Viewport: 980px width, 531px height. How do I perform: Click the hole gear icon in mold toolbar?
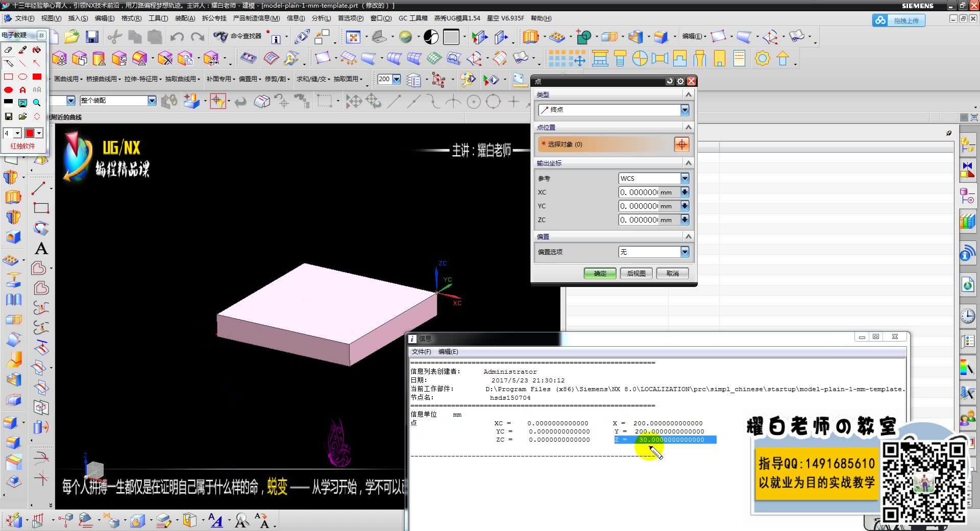(x=762, y=59)
